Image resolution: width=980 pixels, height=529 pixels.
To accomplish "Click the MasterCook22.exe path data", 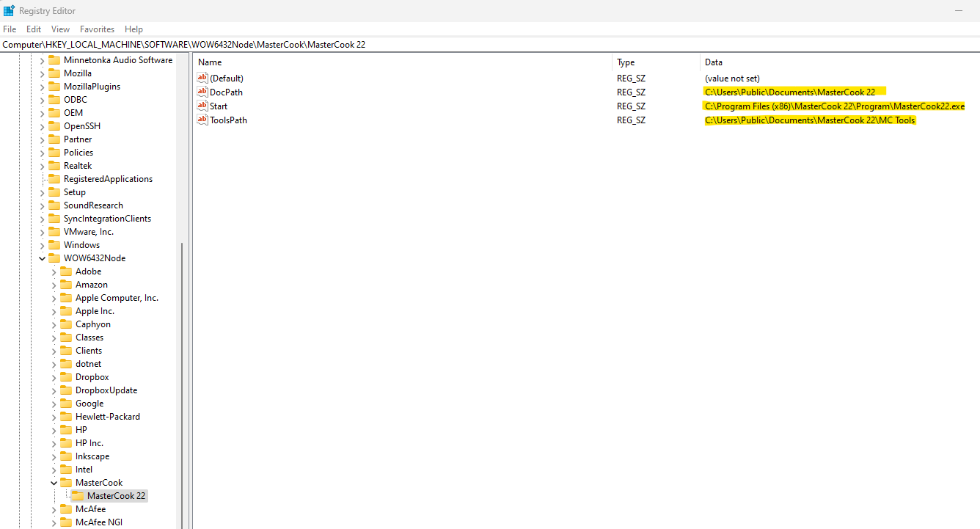I will coord(835,106).
